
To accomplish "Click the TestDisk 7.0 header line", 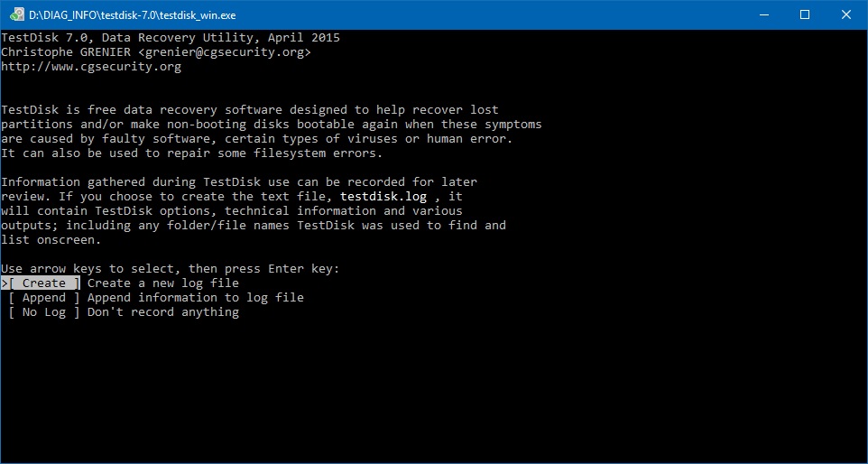I will pyautogui.click(x=171, y=38).
